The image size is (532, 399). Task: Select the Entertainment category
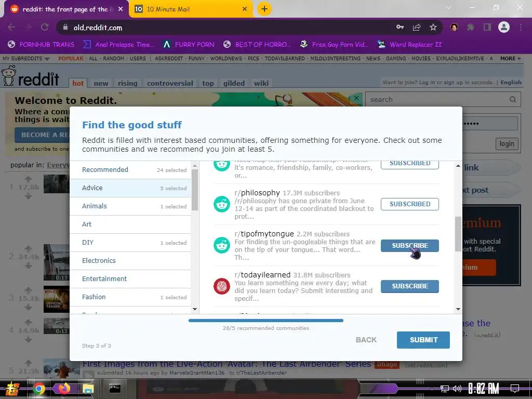coord(130,279)
